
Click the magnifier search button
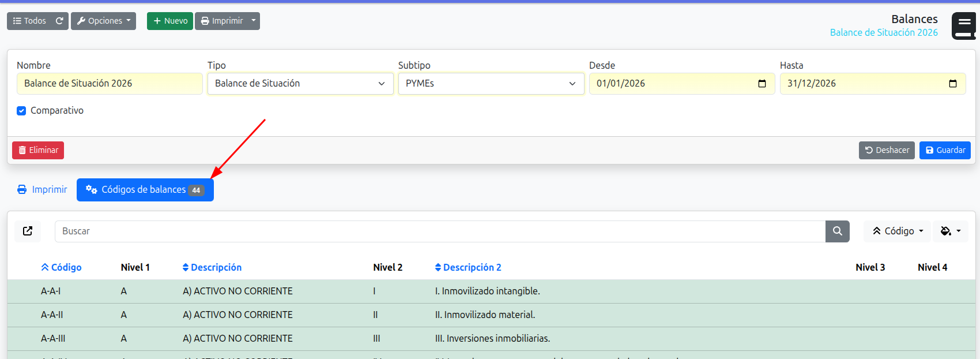click(x=837, y=231)
